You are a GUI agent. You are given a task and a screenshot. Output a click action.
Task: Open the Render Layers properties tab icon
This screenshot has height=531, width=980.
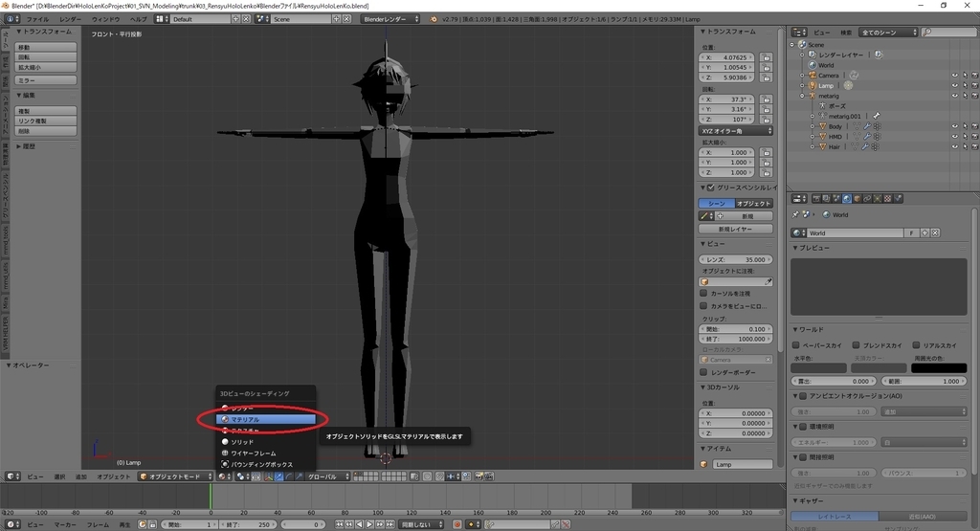(826, 199)
